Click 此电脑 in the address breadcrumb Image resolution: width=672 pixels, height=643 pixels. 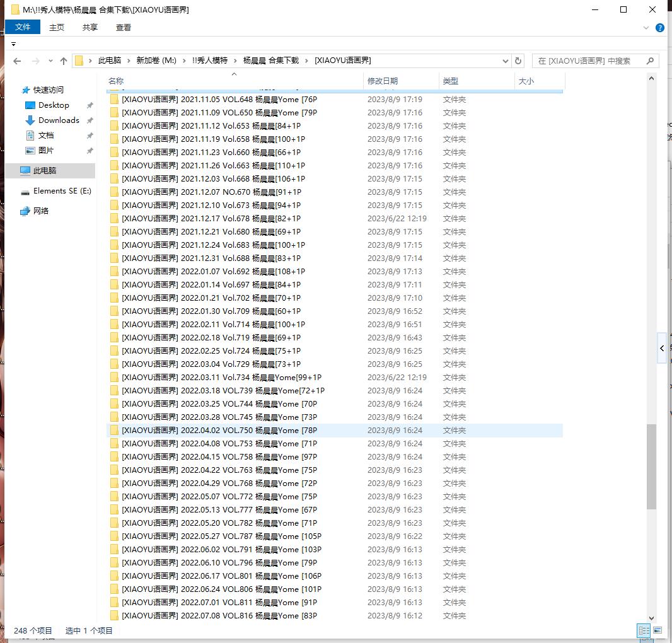point(109,61)
